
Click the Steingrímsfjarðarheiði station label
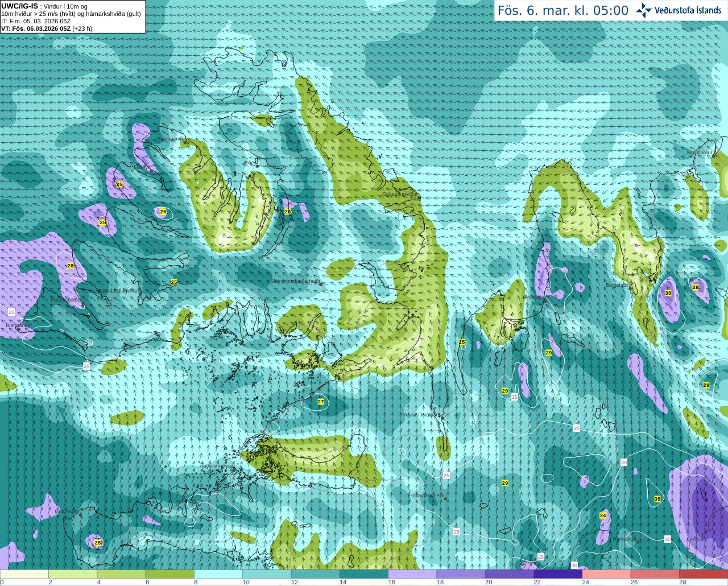(295, 281)
